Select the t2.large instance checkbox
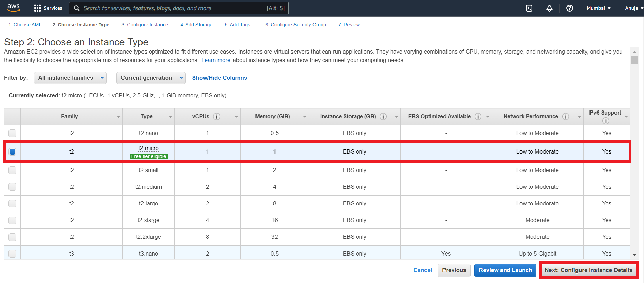The image size is (644, 283). (x=12, y=203)
